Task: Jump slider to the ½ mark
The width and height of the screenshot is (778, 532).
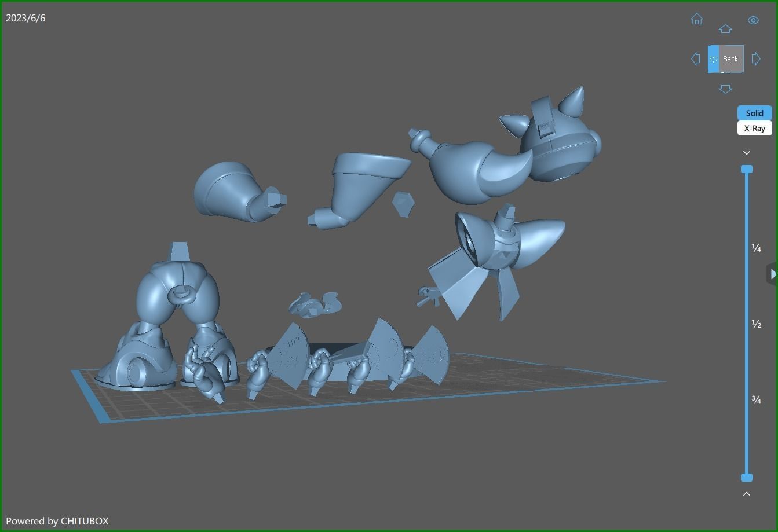Action: [x=756, y=324]
